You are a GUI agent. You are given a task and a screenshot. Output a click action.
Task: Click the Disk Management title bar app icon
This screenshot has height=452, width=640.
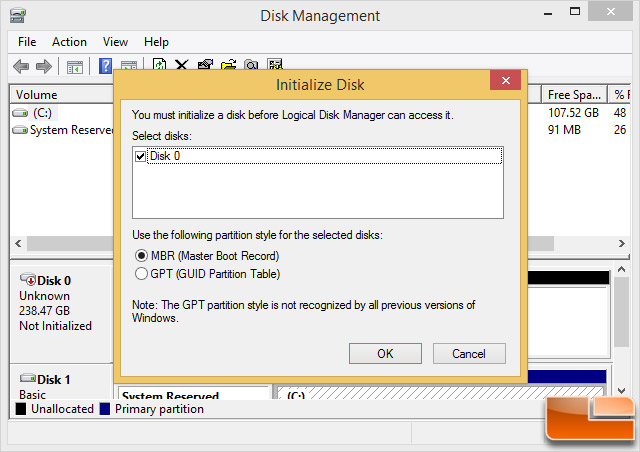pos(18,16)
